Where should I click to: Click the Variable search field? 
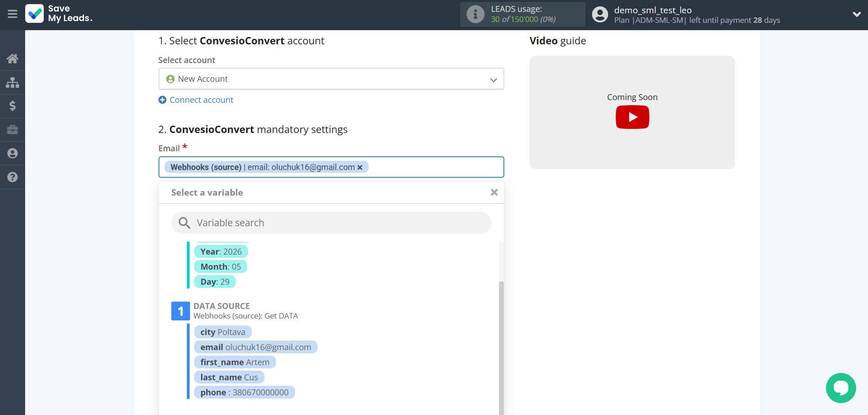tap(331, 223)
